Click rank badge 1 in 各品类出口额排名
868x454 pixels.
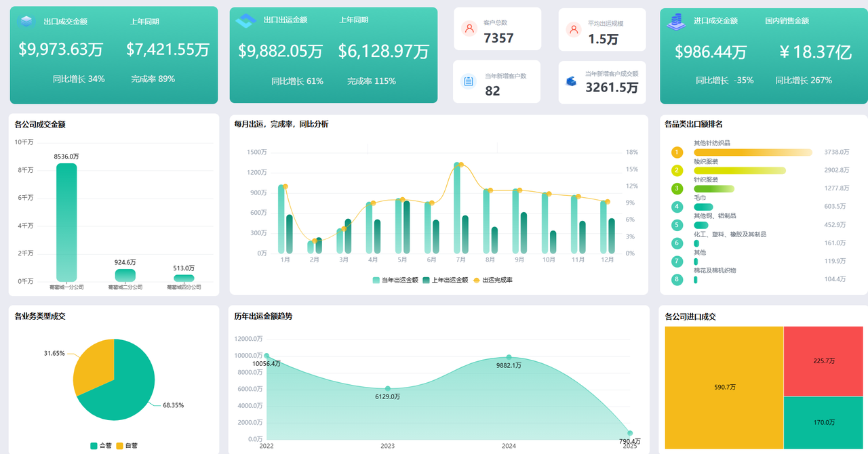677,152
